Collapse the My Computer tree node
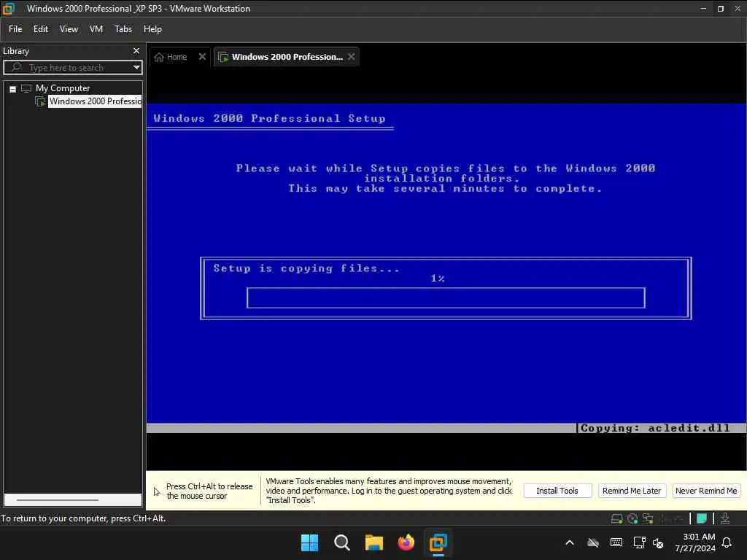 (13, 88)
